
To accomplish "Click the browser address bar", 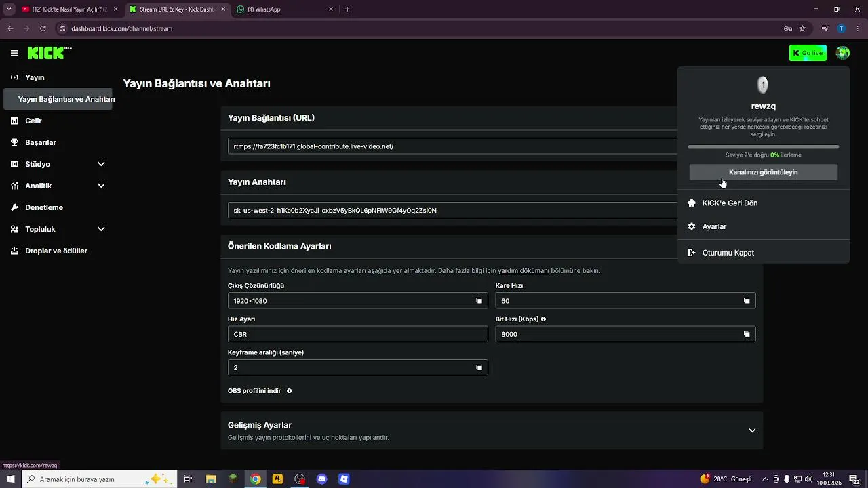I will pos(420,28).
